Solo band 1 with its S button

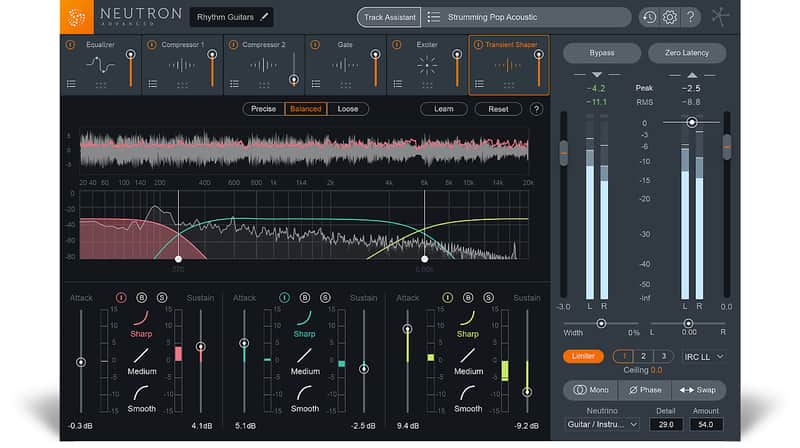pyautogui.click(x=162, y=297)
